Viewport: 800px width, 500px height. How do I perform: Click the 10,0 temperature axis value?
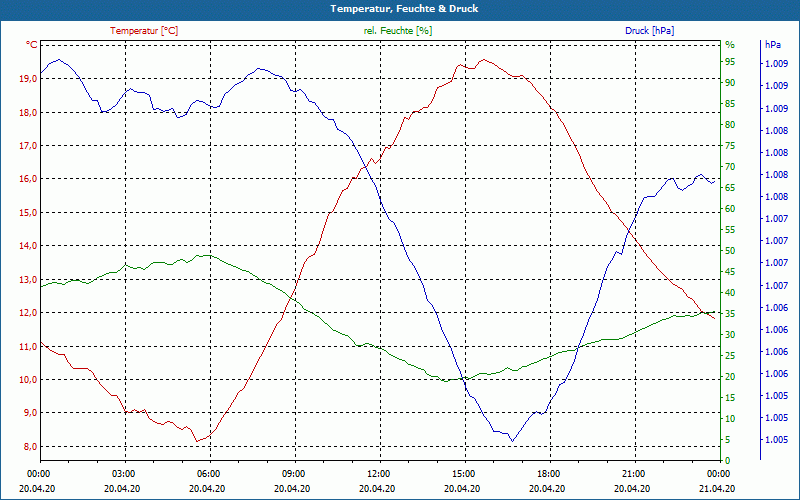click(x=28, y=380)
